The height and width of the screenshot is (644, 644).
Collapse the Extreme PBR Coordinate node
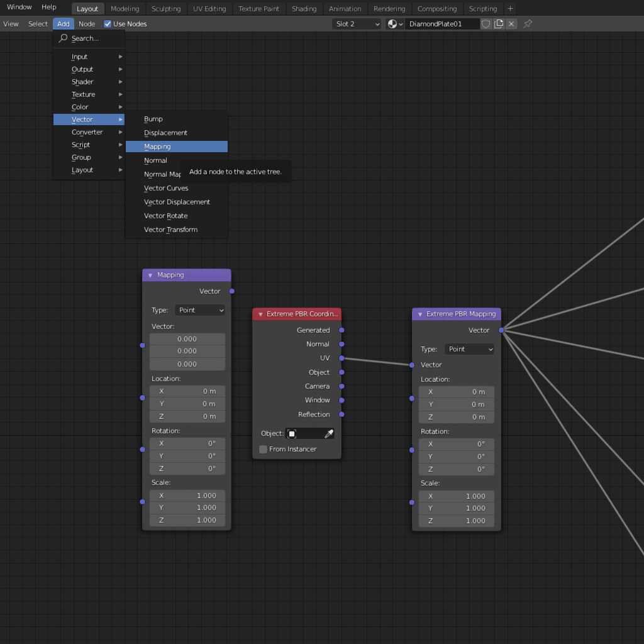(x=260, y=314)
